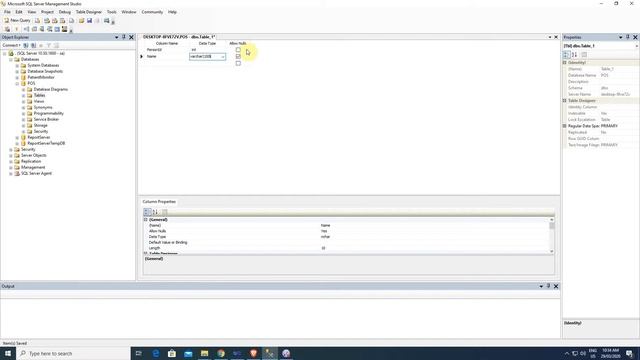
Task: Select the Database Diagrams folder under POS
Action: pos(51,89)
